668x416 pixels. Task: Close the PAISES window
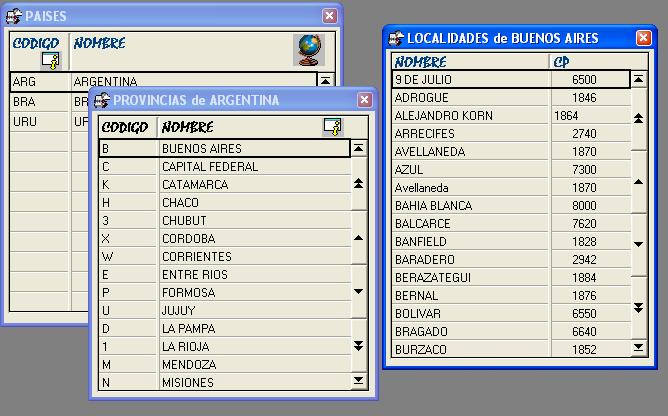(329, 16)
